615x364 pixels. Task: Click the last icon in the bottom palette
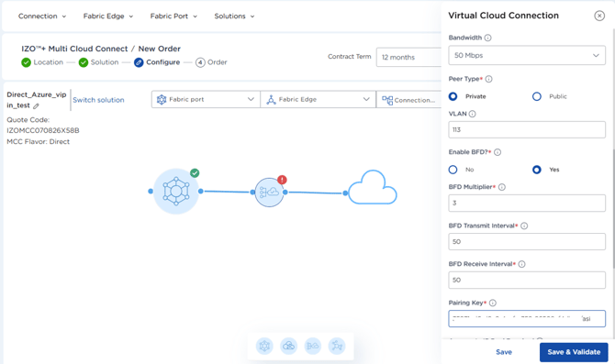point(337,346)
